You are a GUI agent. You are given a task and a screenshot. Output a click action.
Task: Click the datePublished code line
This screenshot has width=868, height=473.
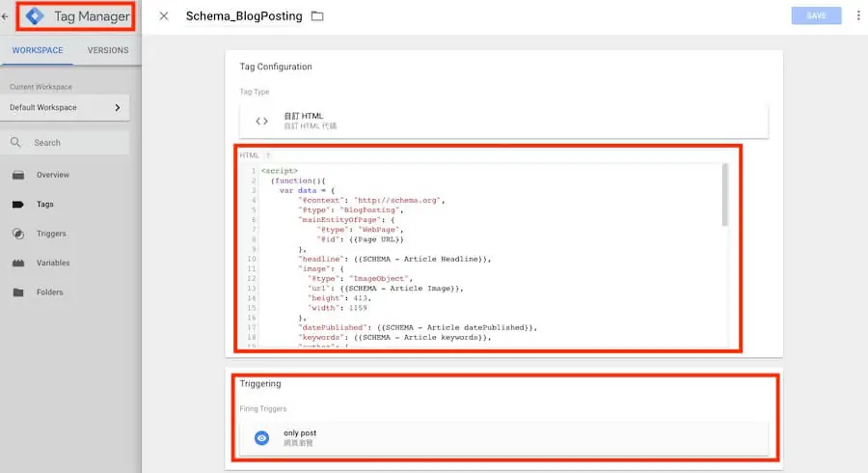pyautogui.click(x=418, y=327)
